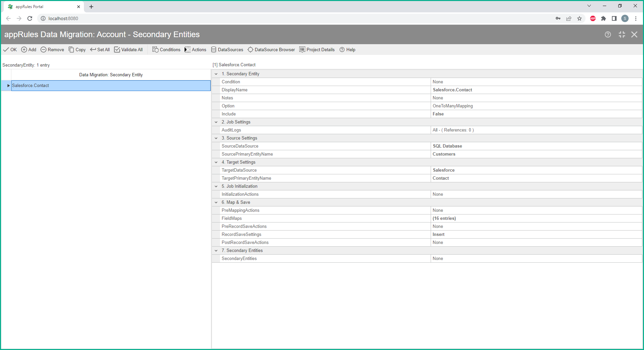Screen dimensions: 644x350
Task: Open Project Details
Action: (317, 50)
